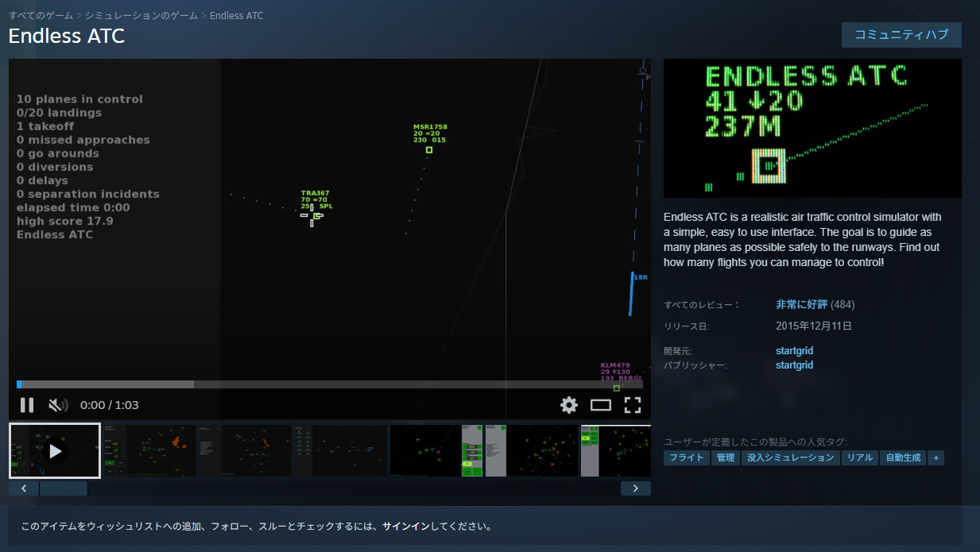Image resolution: width=980 pixels, height=552 pixels.
Task: Open コミュニティハブ button
Action: tap(901, 35)
